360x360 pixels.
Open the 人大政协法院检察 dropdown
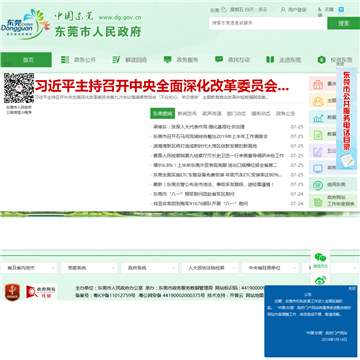210,268
